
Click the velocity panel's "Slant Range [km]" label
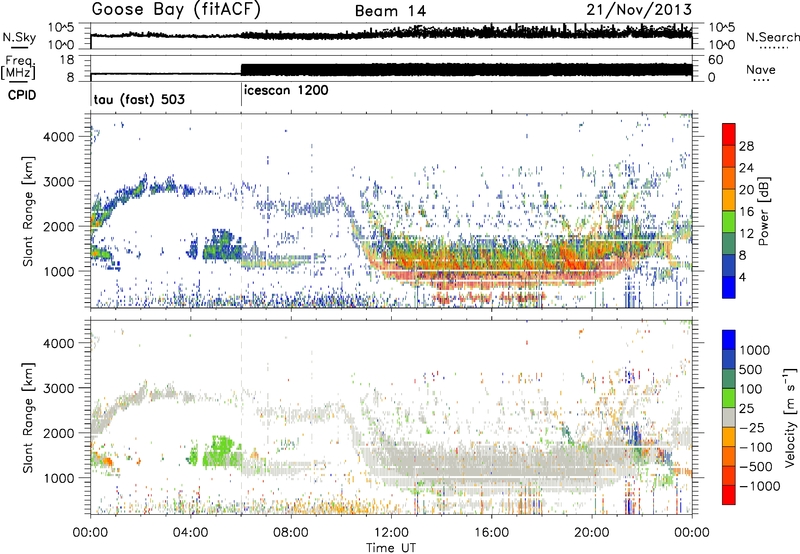[x=27, y=418]
